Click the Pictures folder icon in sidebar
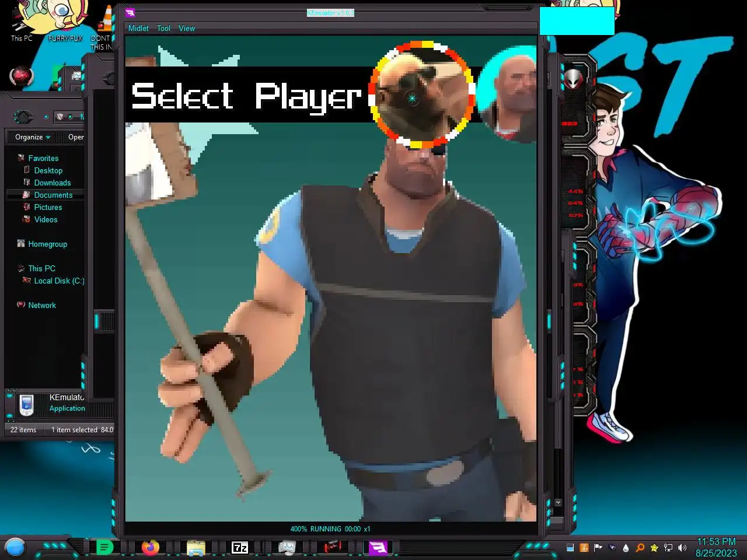The image size is (747, 560). pyautogui.click(x=26, y=206)
